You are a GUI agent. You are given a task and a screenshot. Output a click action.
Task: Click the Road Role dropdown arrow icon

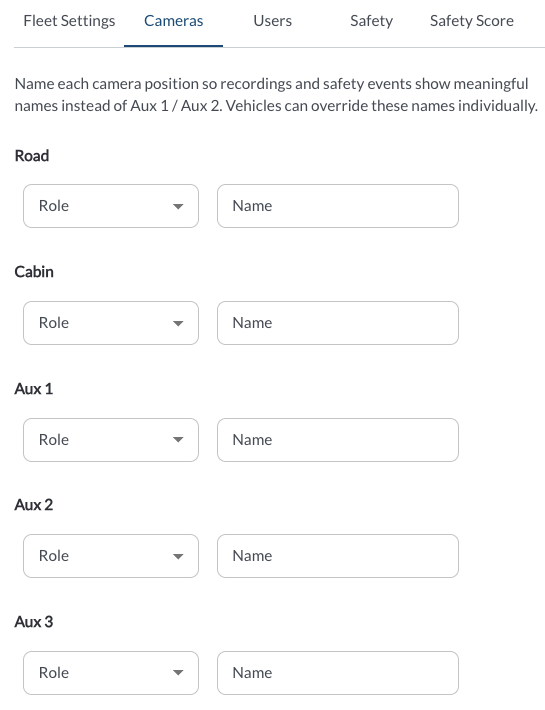pos(178,206)
